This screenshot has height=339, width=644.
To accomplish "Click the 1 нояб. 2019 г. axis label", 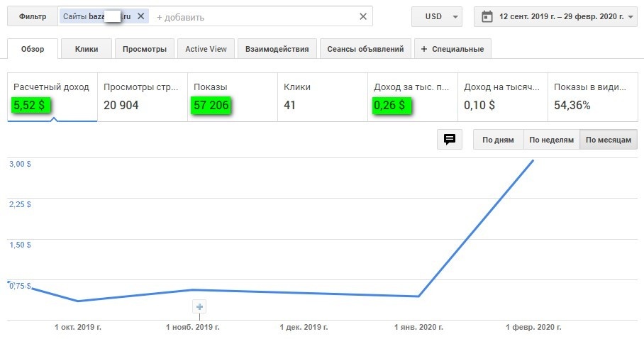I will (x=193, y=327).
